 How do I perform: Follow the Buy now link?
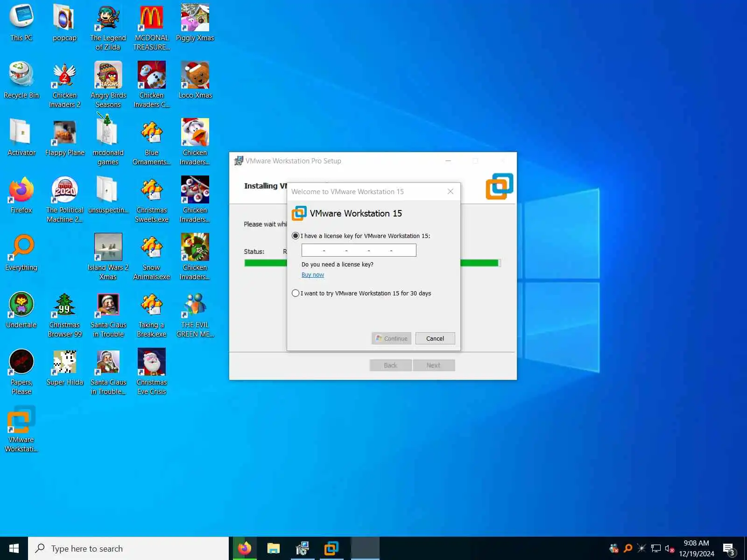click(x=312, y=275)
